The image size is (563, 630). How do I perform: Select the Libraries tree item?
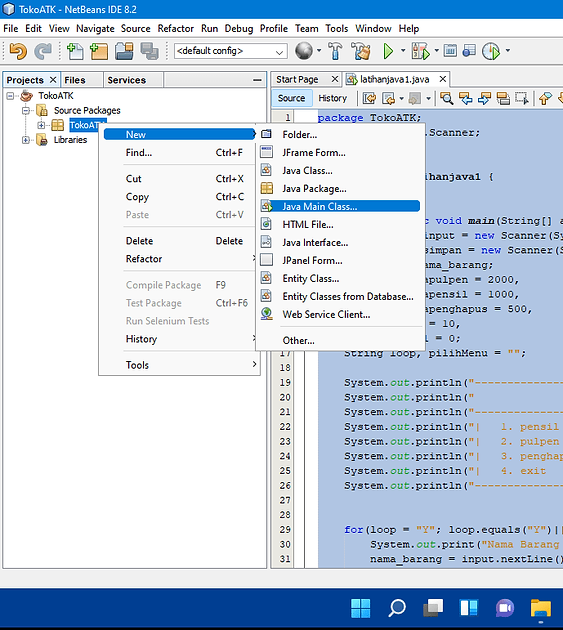(x=70, y=140)
